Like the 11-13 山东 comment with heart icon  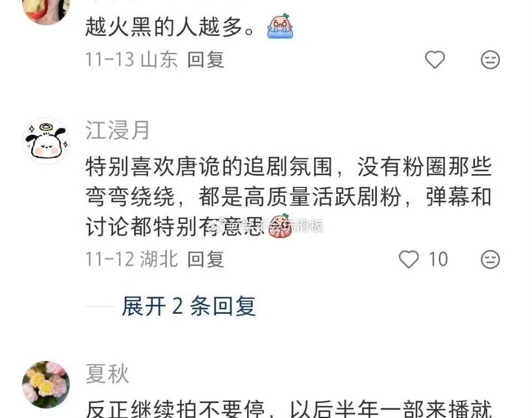click(x=434, y=60)
